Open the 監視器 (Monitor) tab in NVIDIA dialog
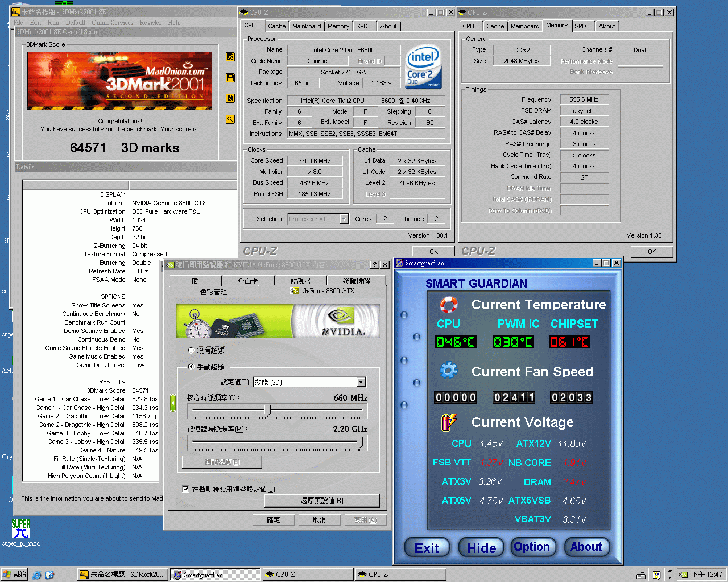 pos(300,281)
